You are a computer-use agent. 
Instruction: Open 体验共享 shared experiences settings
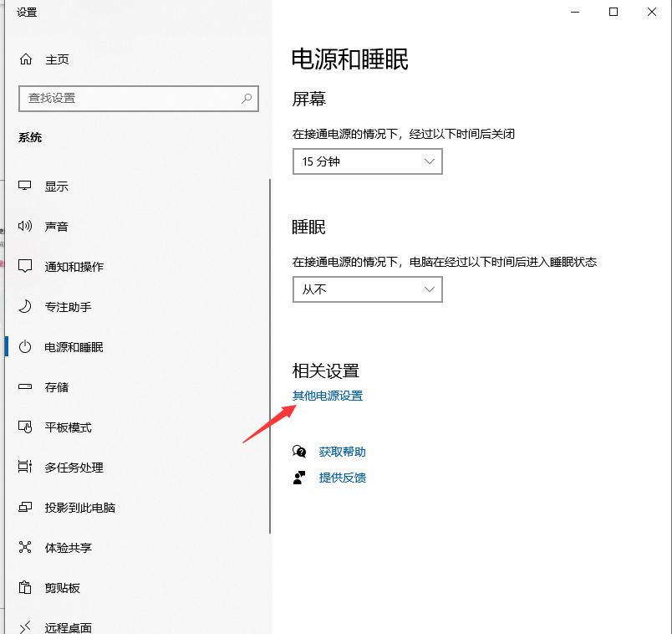[x=24, y=547]
